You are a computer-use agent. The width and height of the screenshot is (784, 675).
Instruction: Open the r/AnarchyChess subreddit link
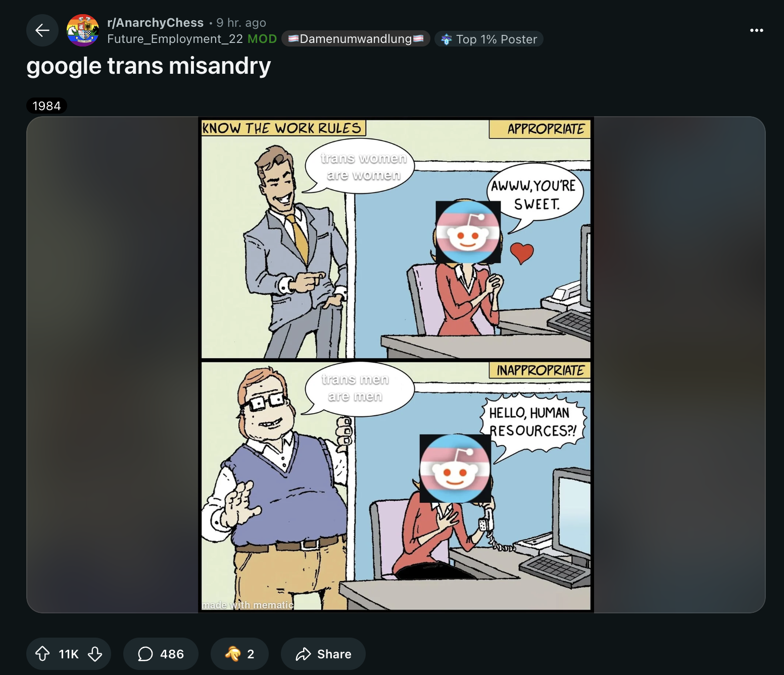coord(155,23)
